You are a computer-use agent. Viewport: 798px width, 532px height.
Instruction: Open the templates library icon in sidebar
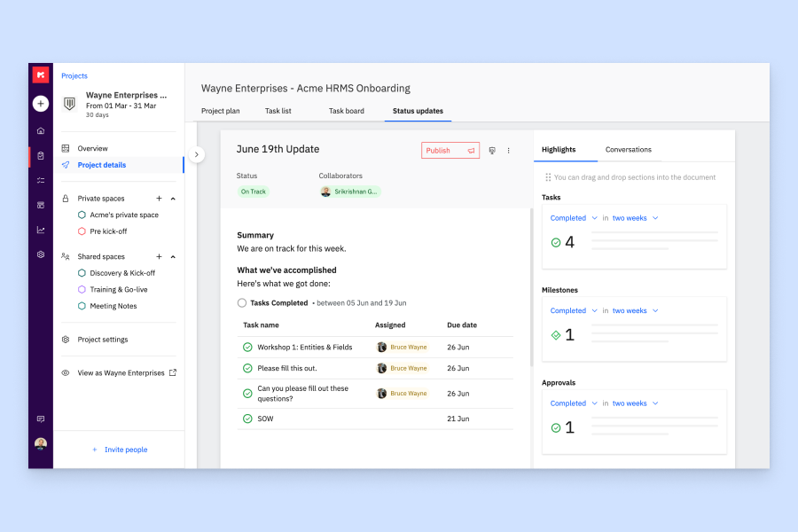pyautogui.click(x=41, y=205)
